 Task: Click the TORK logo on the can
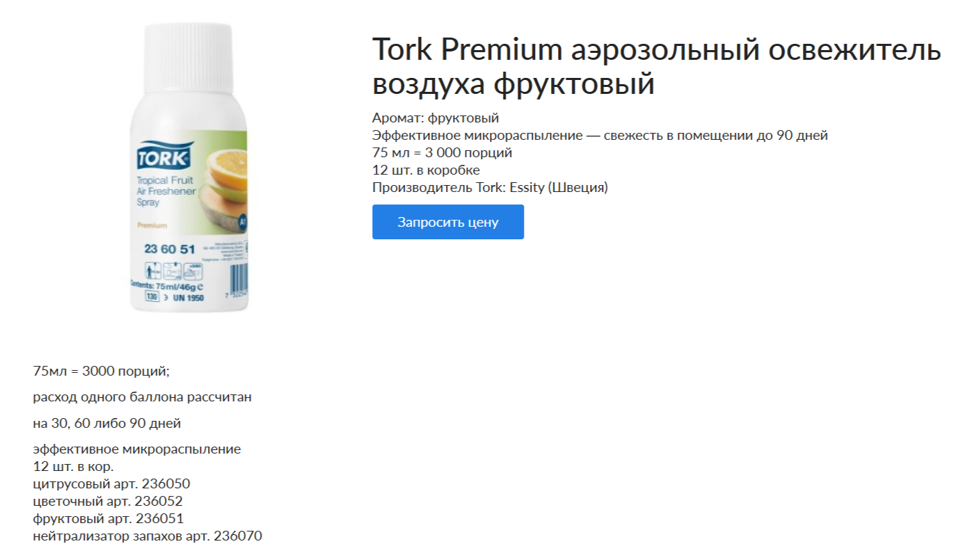click(164, 157)
